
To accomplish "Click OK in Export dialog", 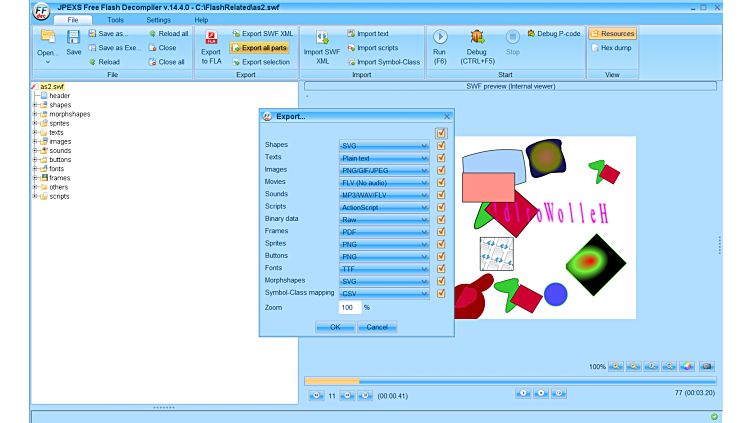I will (335, 327).
